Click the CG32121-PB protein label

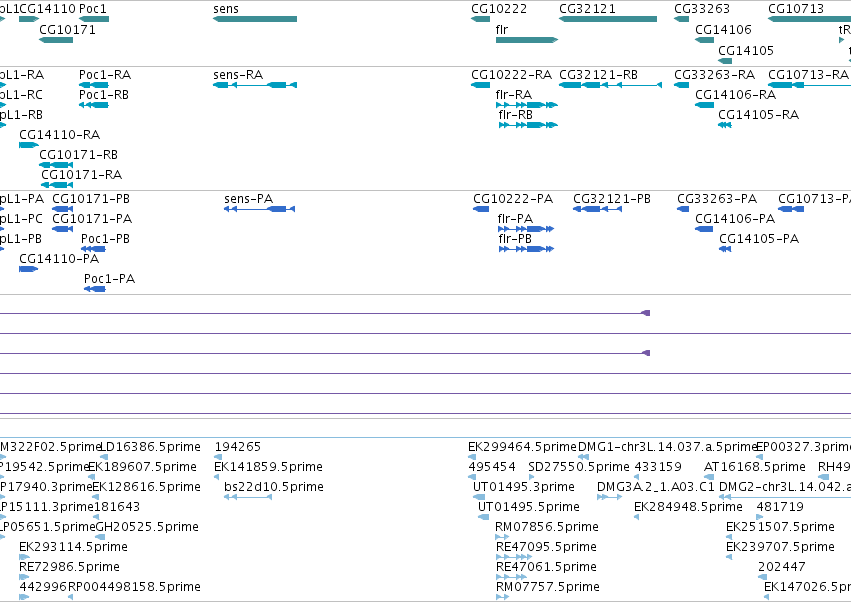click(612, 199)
